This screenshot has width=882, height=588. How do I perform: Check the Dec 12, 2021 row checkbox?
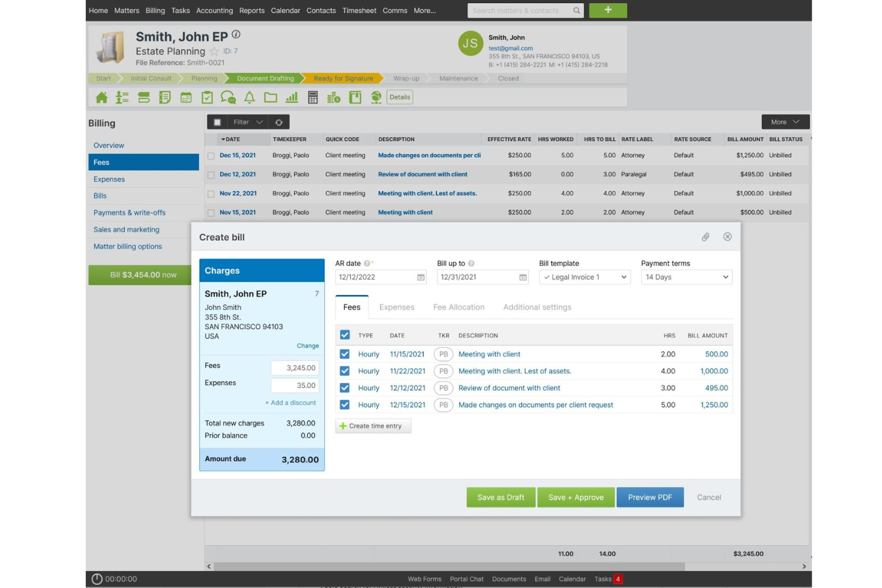point(211,175)
